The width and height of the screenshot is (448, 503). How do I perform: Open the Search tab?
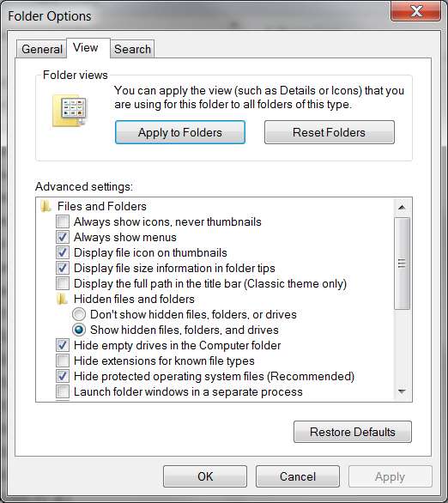[x=132, y=50]
